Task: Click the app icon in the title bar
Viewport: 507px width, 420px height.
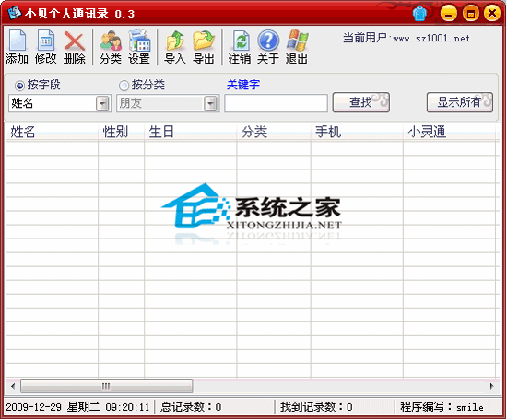Action: [14, 13]
